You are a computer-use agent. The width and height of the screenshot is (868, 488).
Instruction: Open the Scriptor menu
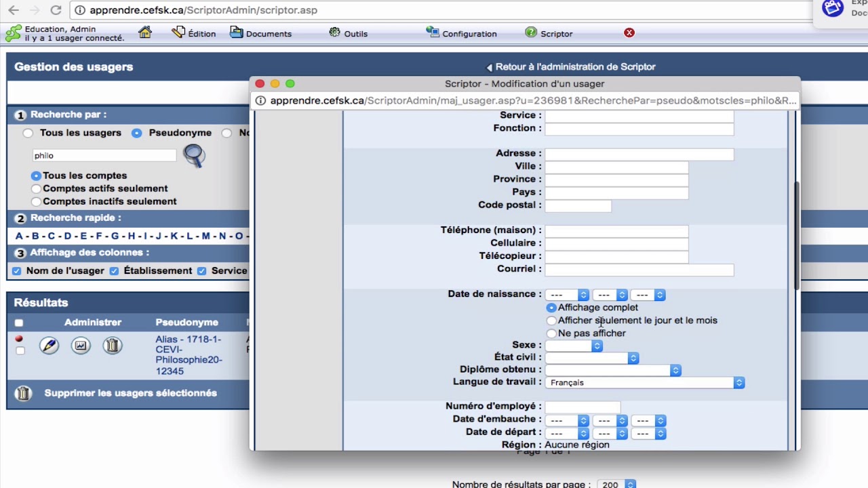click(x=549, y=33)
